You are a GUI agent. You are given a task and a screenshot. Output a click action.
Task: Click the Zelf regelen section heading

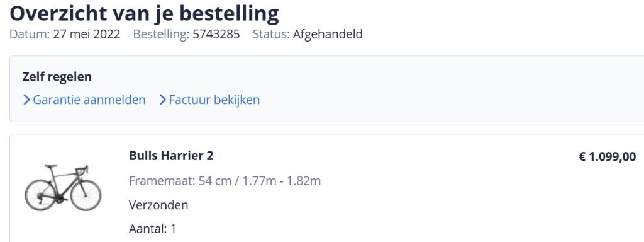point(57,77)
